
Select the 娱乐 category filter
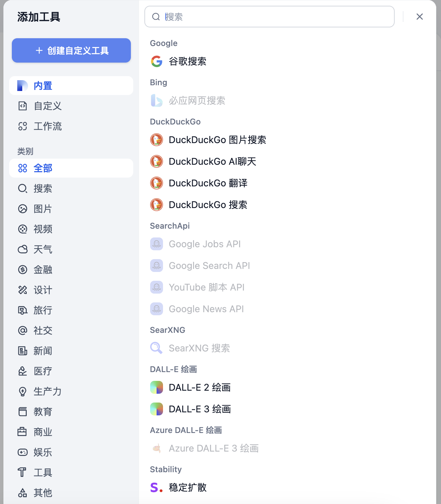click(x=43, y=452)
